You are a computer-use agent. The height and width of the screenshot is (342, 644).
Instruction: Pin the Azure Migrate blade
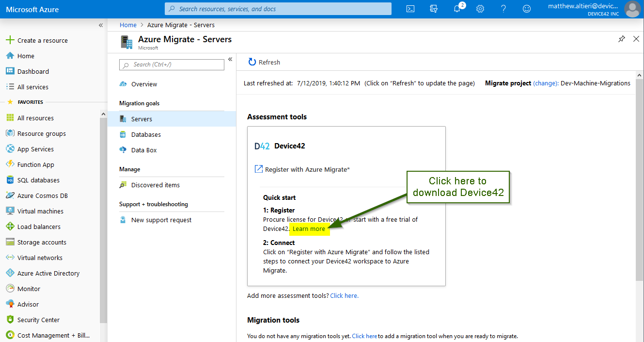[622, 39]
